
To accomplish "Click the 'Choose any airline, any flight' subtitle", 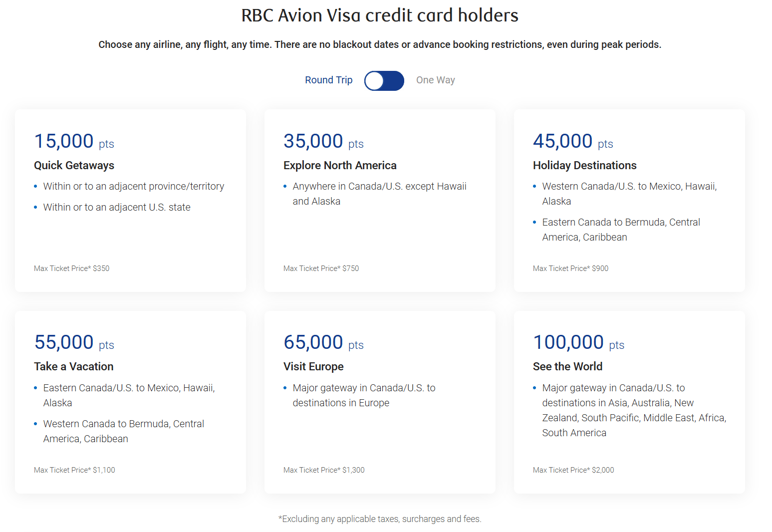I will (x=380, y=44).
